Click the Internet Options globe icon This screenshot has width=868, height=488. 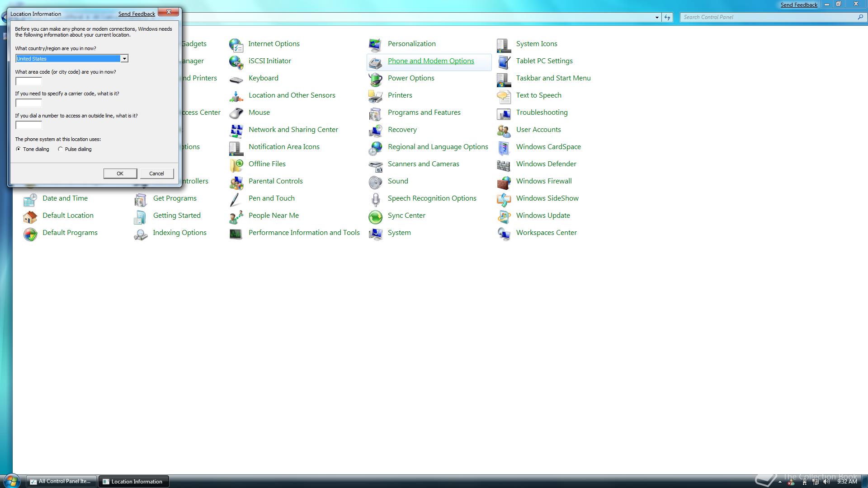click(x=236, y=45)
